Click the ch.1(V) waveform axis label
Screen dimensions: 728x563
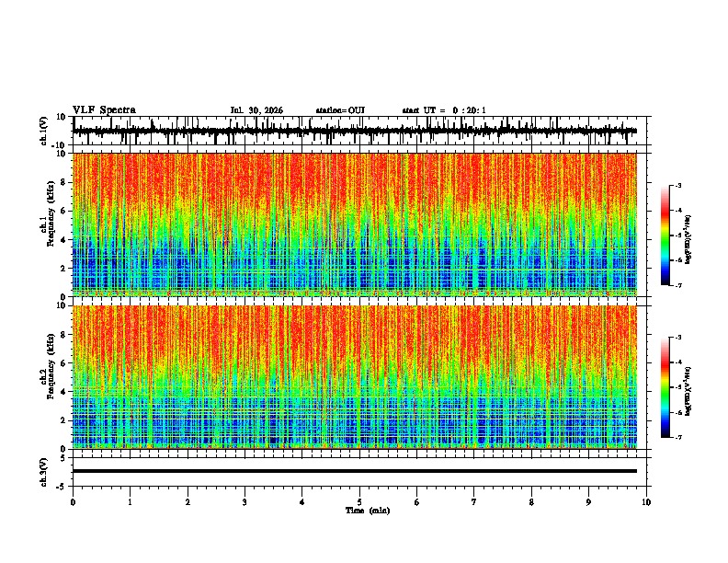(44, 131)
